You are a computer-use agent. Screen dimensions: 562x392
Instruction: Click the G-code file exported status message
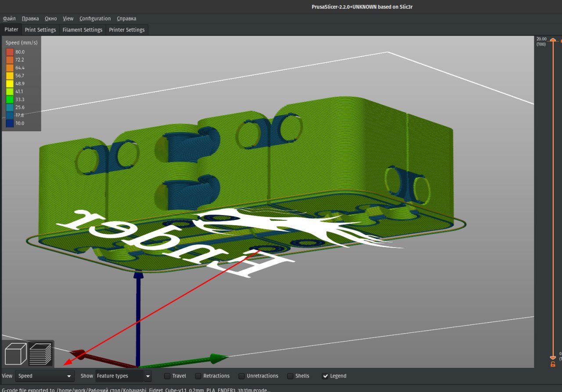135,390
